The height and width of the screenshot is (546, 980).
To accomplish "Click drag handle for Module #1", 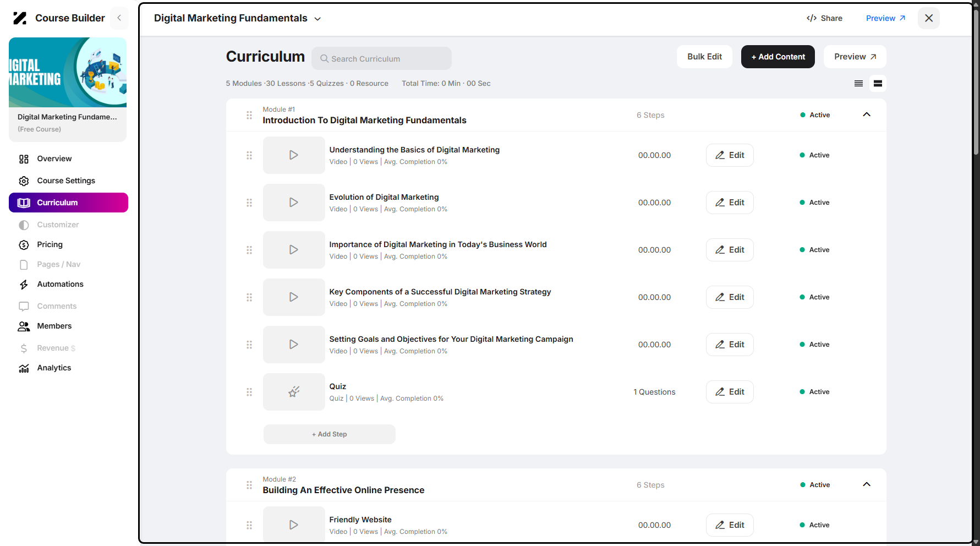I will (249, 115).
